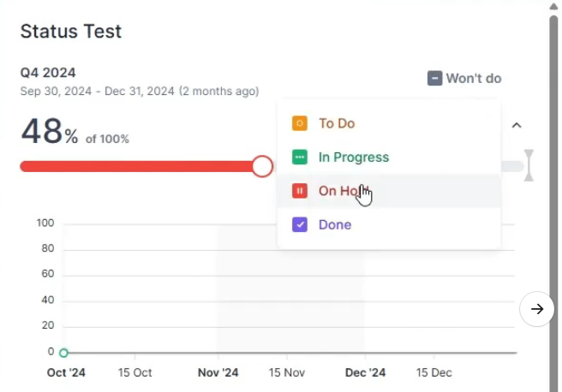This screenshot has height=392, width=562.
Task: Click the red filled progress track
Action: pyautogui.click(x=137, y=166)
